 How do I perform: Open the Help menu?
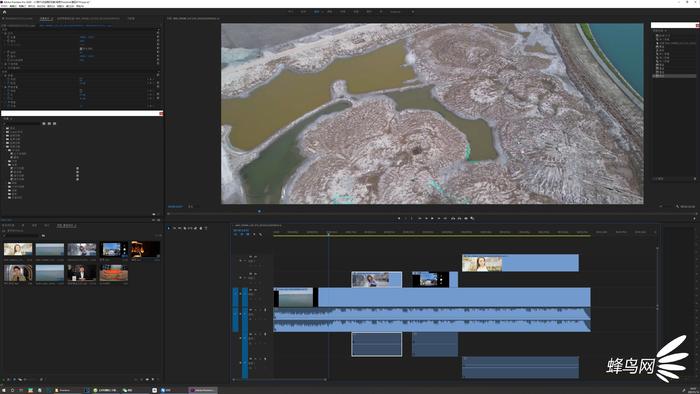coord(80,6)
